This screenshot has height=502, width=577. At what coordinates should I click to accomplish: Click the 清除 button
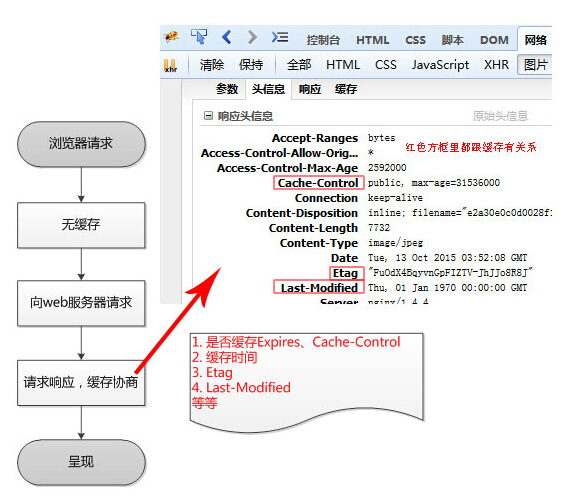(212, 65)
